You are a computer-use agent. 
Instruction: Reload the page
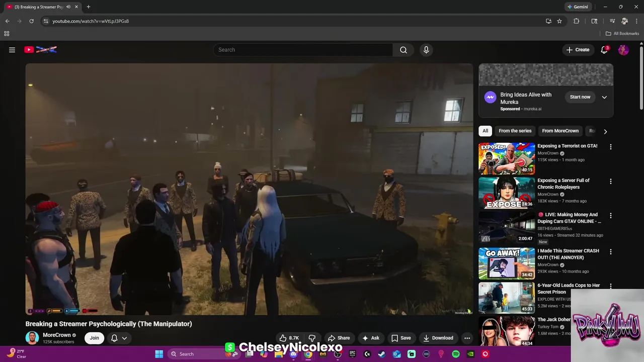[31, 21]
